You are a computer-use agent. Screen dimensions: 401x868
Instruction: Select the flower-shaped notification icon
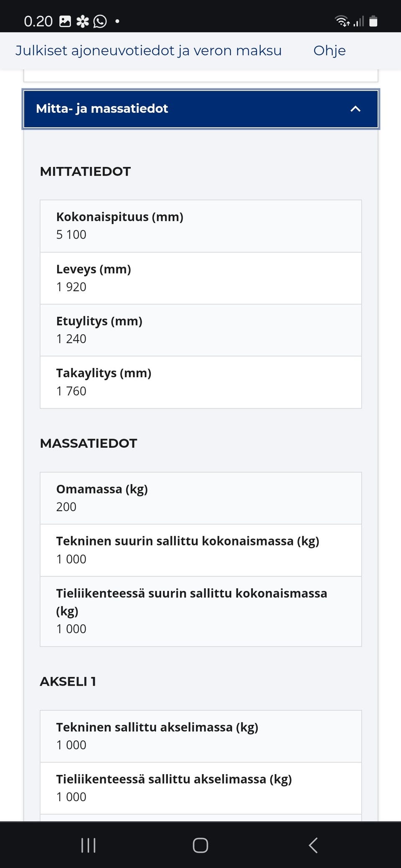83,20
